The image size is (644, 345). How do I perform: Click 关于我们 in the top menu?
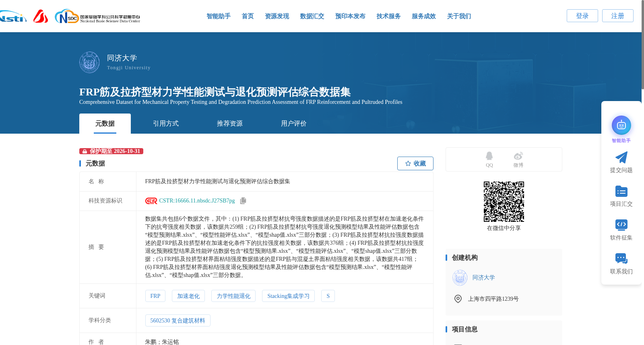459,16
